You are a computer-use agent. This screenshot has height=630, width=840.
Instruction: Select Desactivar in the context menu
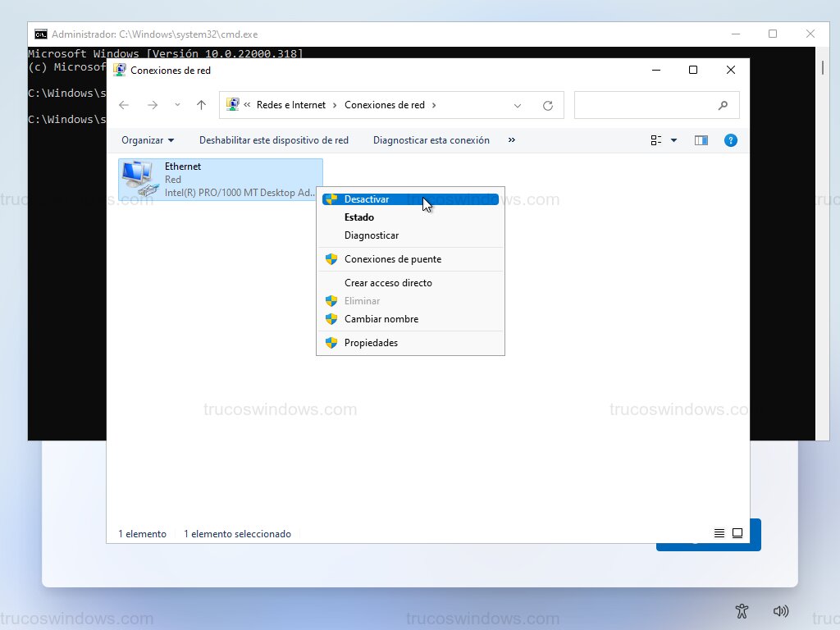click(x=367, y=199)
